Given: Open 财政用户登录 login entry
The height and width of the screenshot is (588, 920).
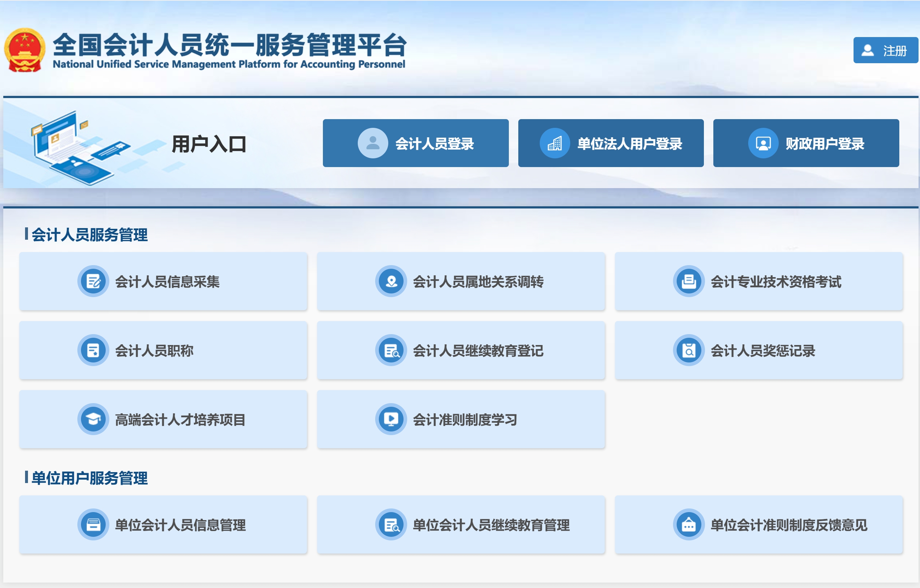Looking at the screenshot, I should coord(806,143).
